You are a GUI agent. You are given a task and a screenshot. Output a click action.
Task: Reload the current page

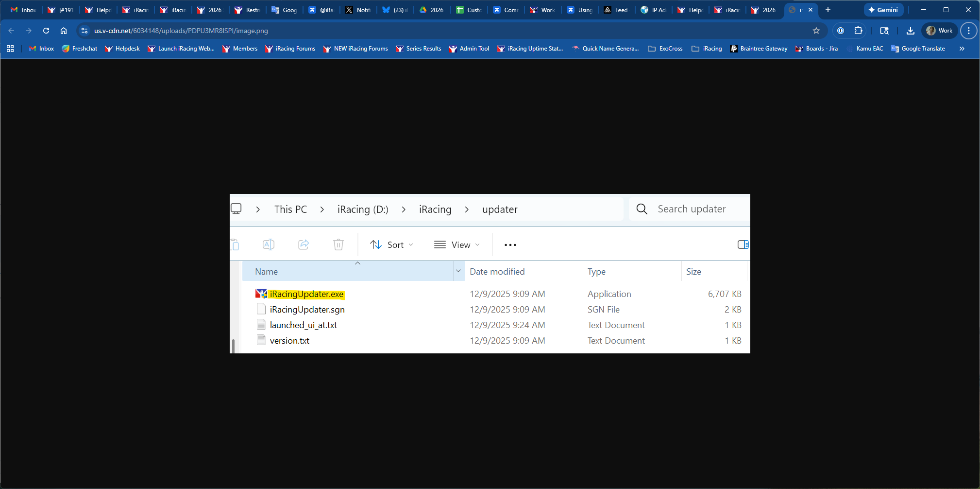[46, 31]
